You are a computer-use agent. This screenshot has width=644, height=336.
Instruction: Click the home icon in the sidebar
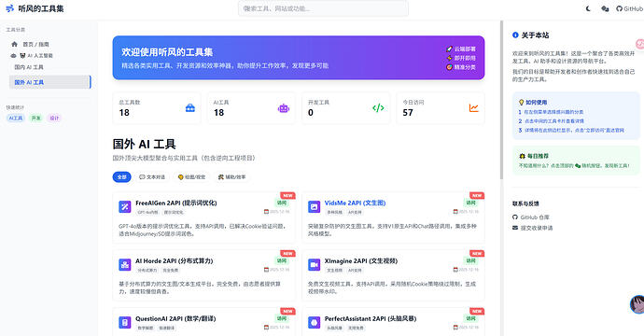[14, 44]
